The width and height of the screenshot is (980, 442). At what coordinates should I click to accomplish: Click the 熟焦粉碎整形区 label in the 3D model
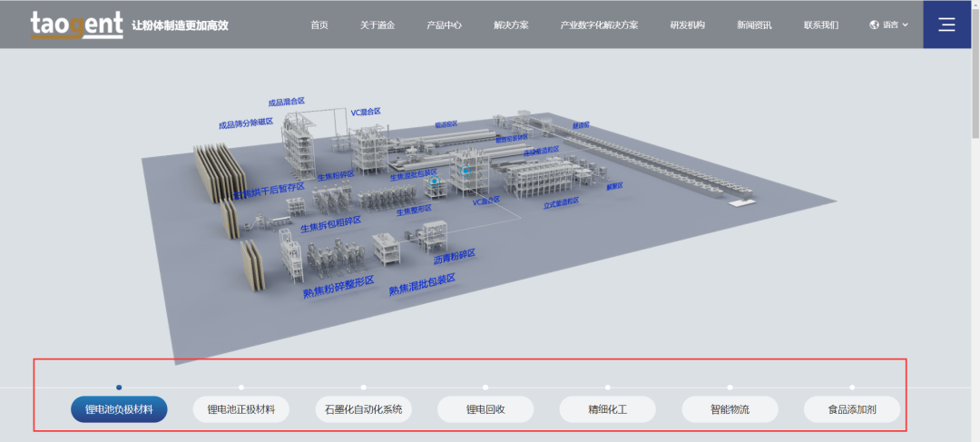(x=338, y=288)
